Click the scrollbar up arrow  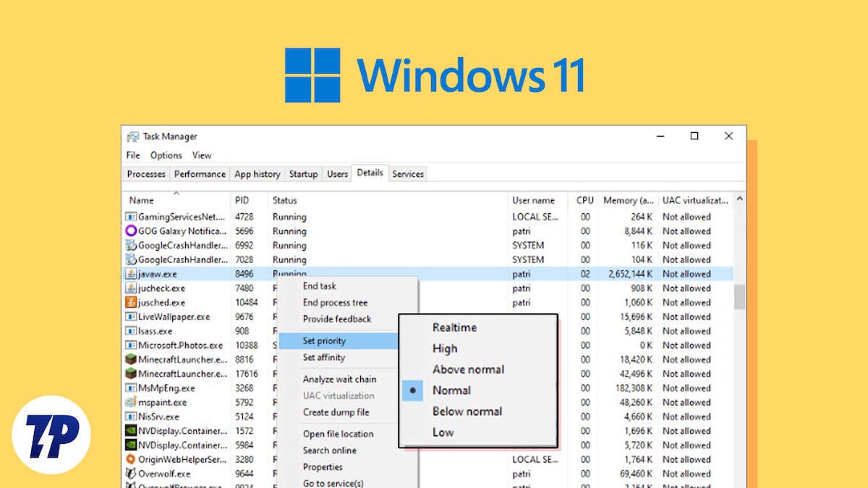coord(739,200)
